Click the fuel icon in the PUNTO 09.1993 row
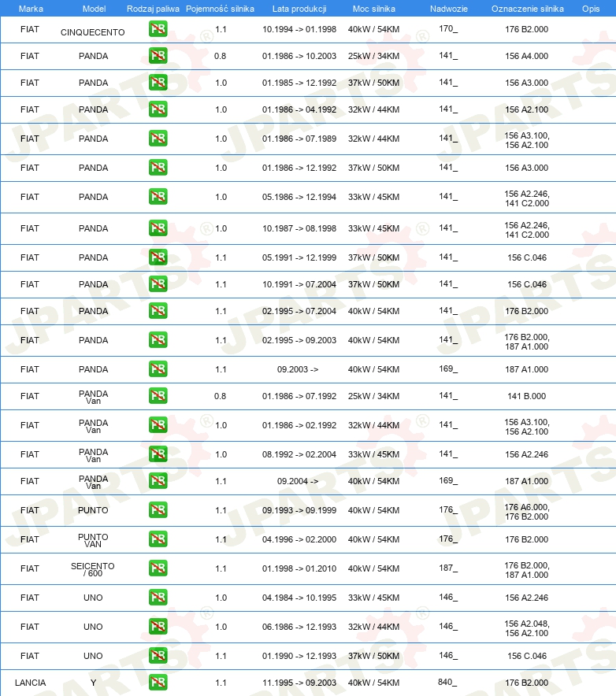The image size is (616, 696). point(158,510)
